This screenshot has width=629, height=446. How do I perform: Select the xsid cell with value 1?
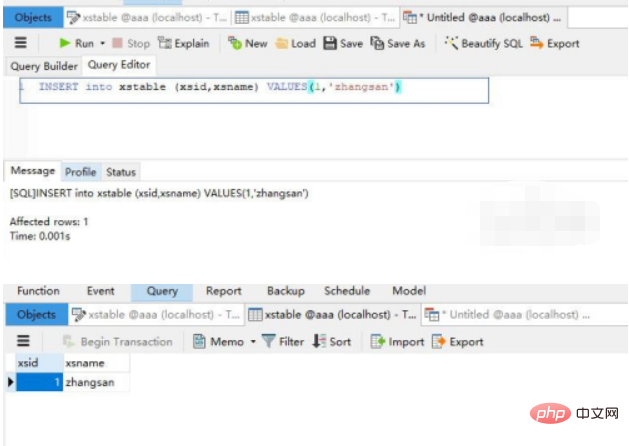pos(39,382)
